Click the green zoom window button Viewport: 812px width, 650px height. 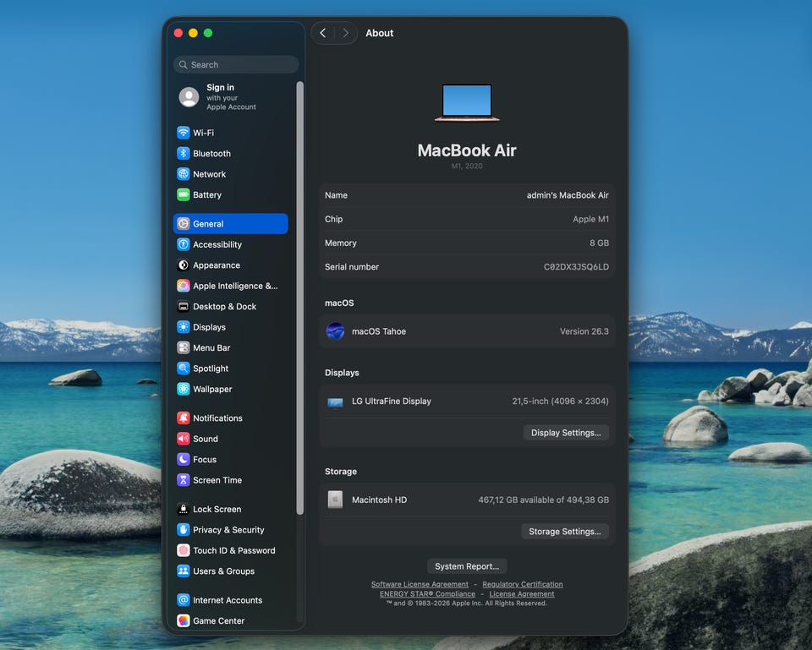click(x=208, y=33)
